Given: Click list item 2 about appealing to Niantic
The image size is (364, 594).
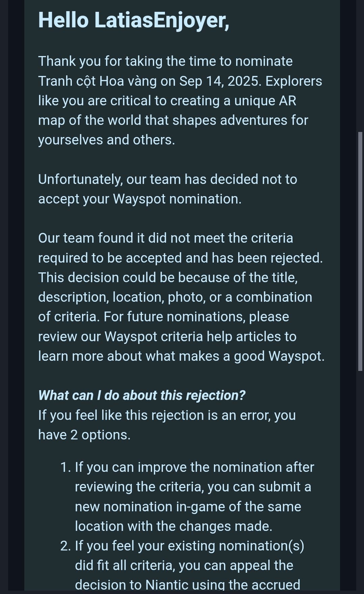Looking at the screenshot, I should pos(182,565).
